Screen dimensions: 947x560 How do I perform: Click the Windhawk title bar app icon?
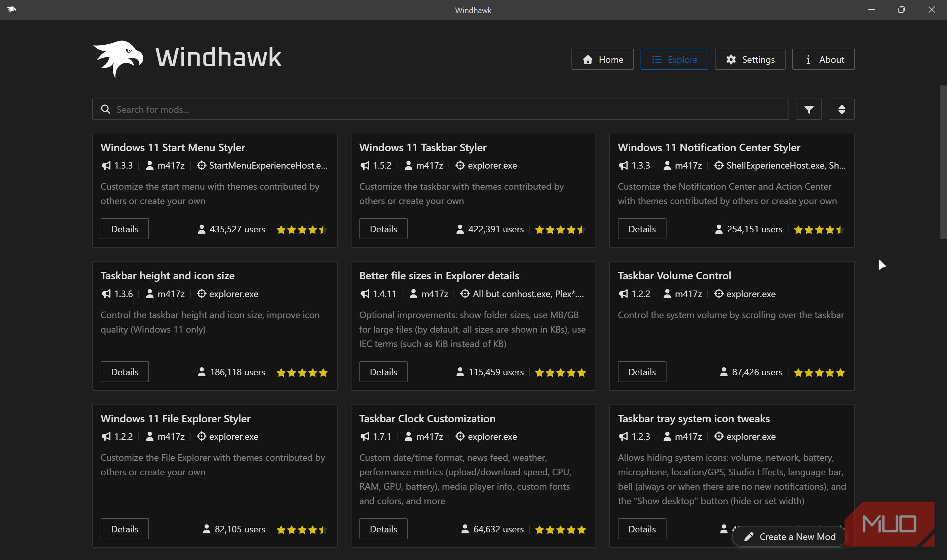12,10
